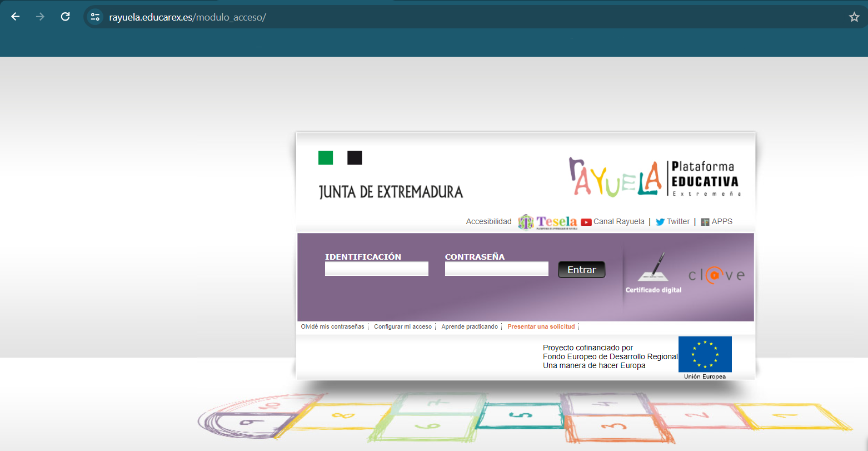Click the Rayuela Plataforma Educativa logo
868x451 pixels.
coord(655,177)
